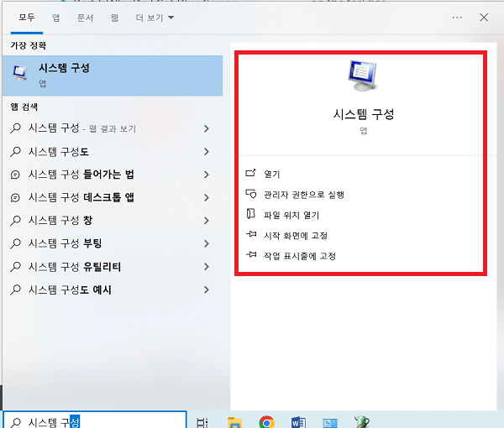Click the search icon beside 시스템 구성 유틸리티

[x=15, y=267]
